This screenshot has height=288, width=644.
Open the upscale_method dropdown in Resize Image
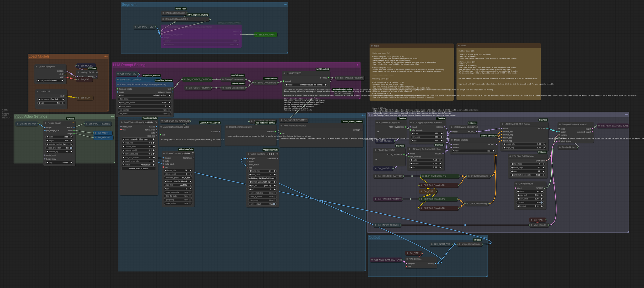click(x=60, y=144)
